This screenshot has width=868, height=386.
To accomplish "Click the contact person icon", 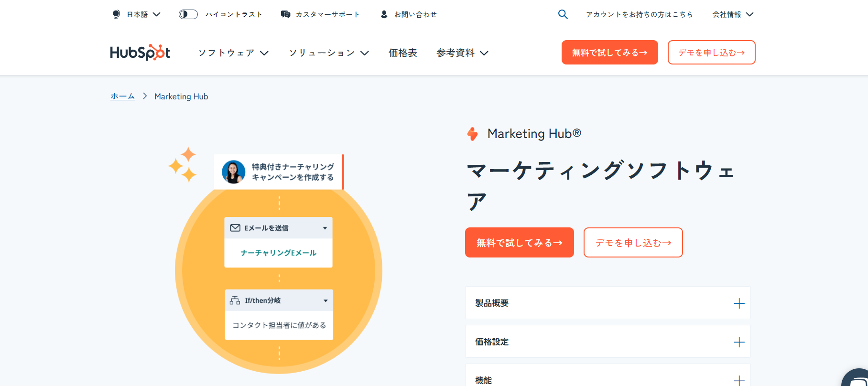I will click(384, 14).
